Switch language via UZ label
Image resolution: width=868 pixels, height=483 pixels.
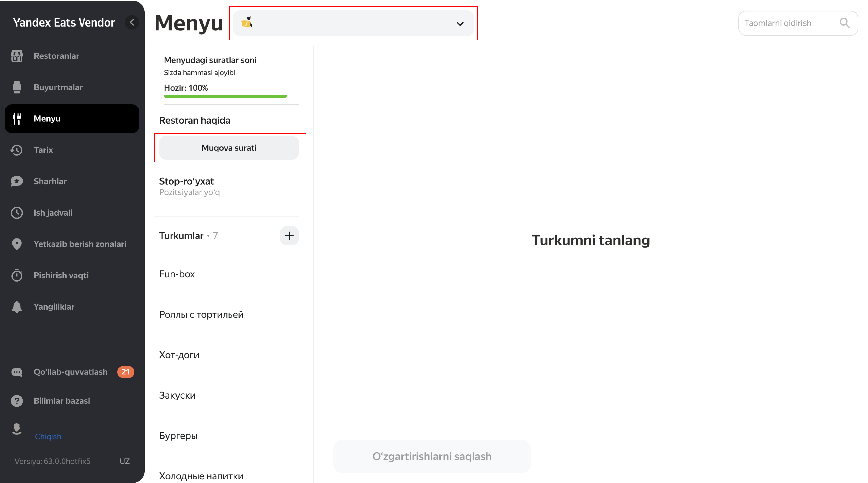(x=124, y=461)
